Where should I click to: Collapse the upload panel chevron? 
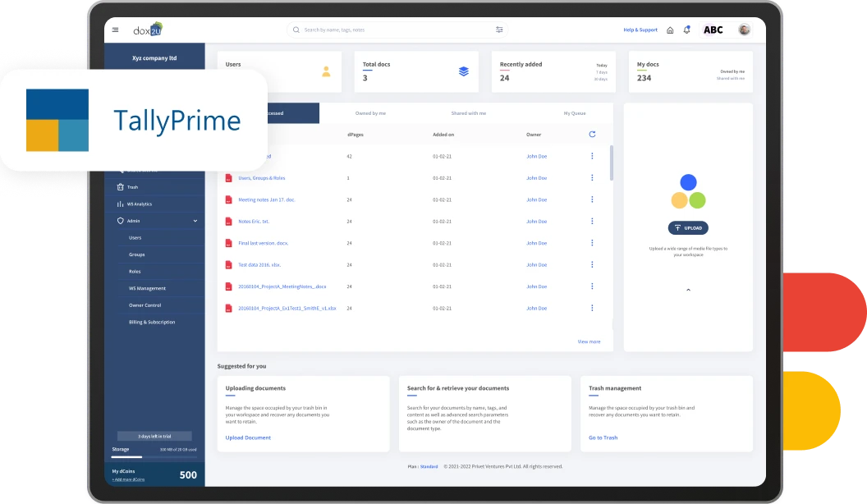(688, 290)
